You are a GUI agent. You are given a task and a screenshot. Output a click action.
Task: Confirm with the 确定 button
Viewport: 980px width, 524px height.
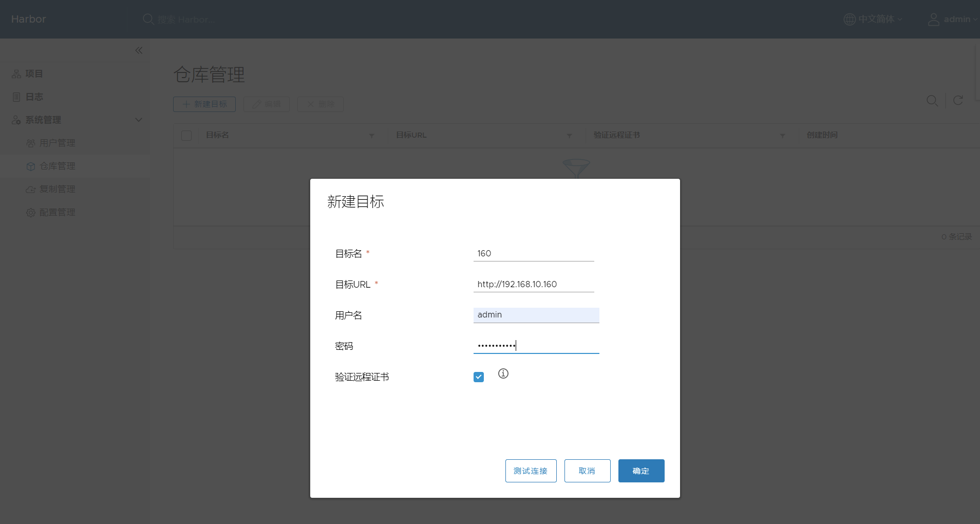641,471
